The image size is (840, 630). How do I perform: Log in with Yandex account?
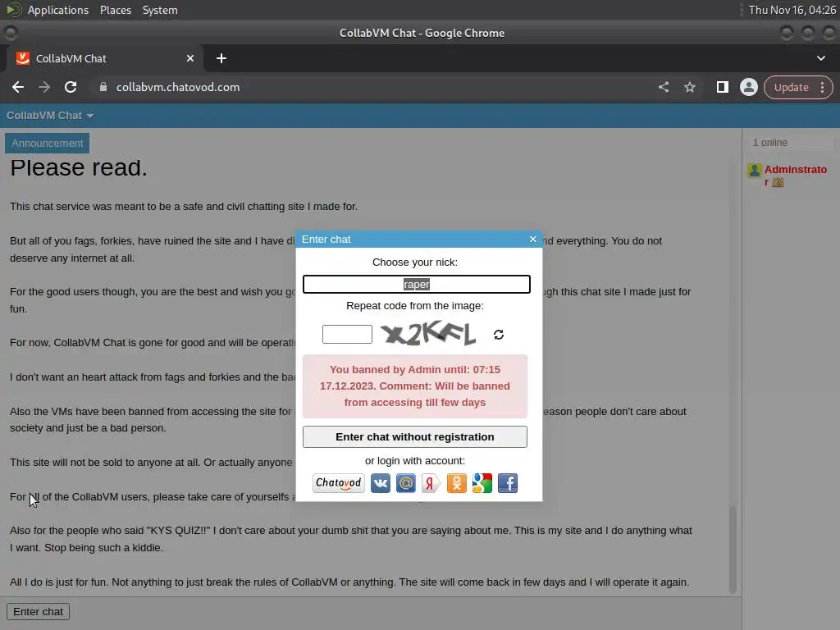[x=430, y=483]
